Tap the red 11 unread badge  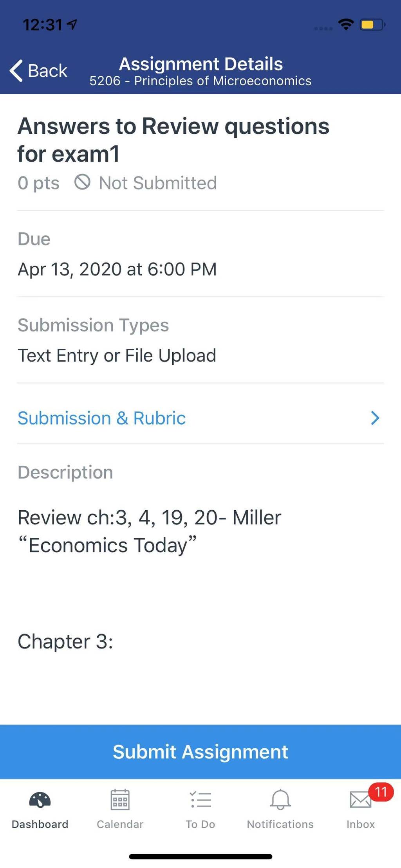pos(381,792)
